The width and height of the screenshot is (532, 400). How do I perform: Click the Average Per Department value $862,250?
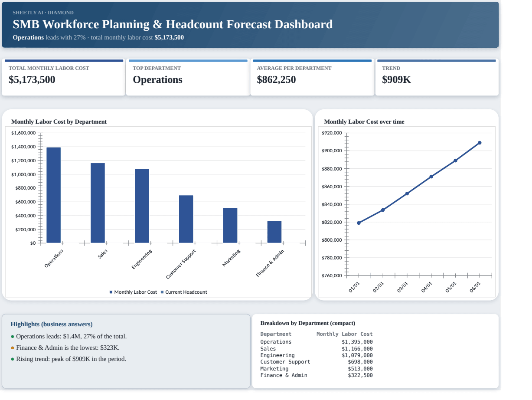point(276,79)
